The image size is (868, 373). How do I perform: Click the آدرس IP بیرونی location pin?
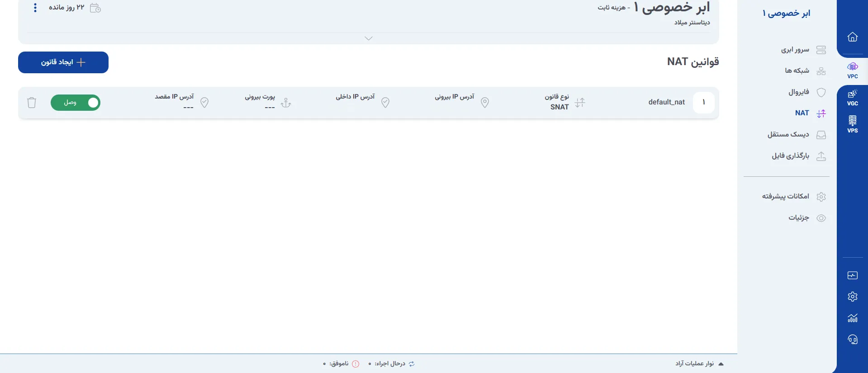(x=485, y=103)
